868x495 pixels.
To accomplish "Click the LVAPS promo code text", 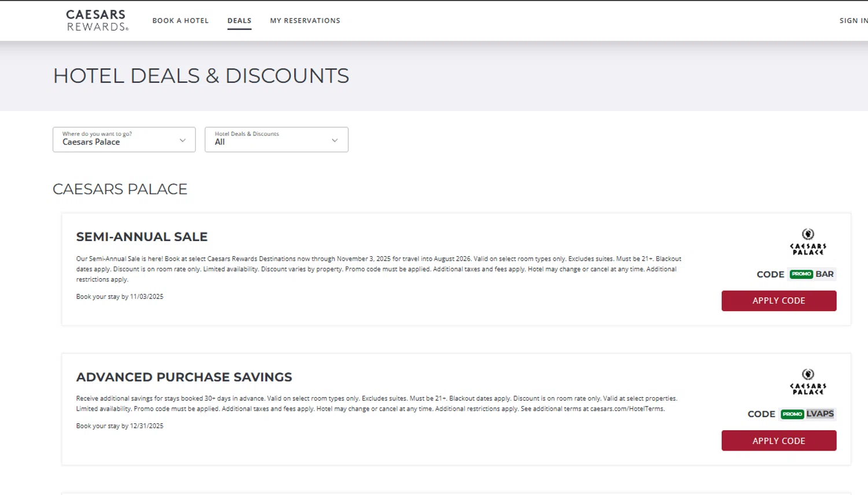I will [x=820, y=414].
